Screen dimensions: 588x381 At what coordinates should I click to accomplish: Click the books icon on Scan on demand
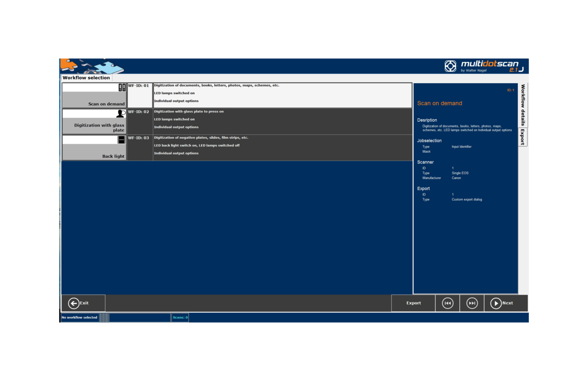point(122,87)
